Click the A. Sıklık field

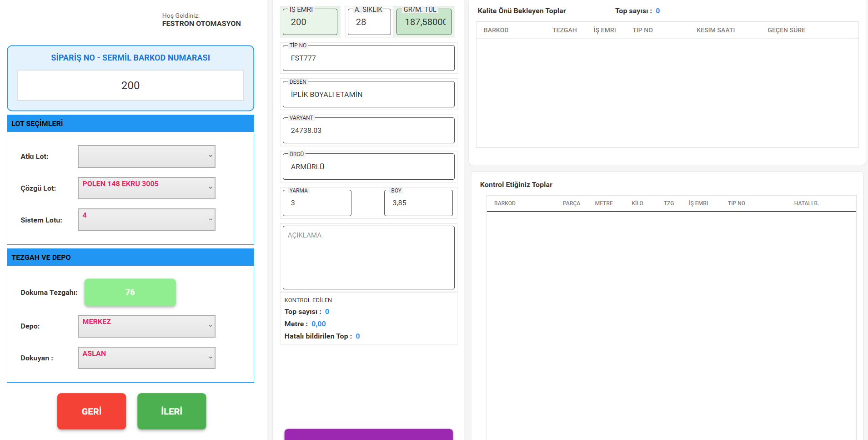(x=369, y=22)
